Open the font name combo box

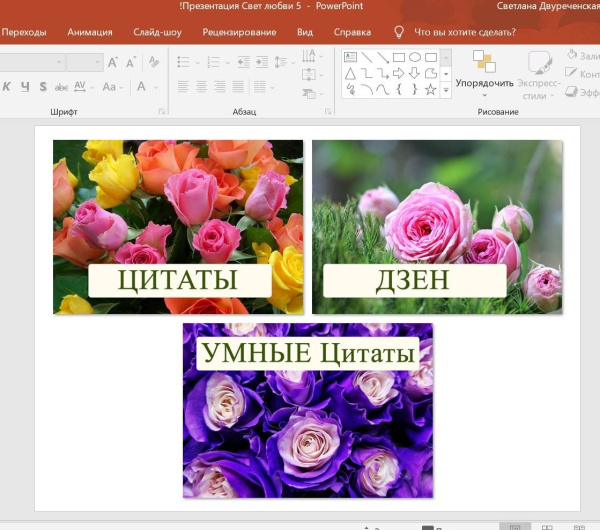point(31,62)
